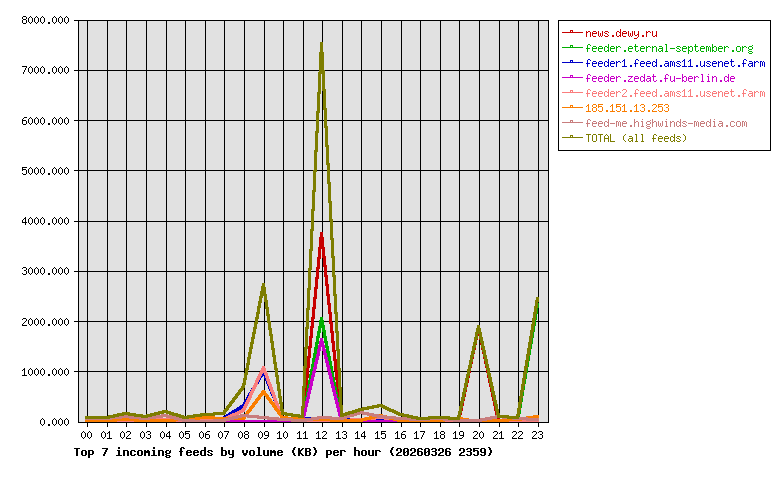Click the feeder.zedat.fu-berlin.de legend label

pos(660,78)
